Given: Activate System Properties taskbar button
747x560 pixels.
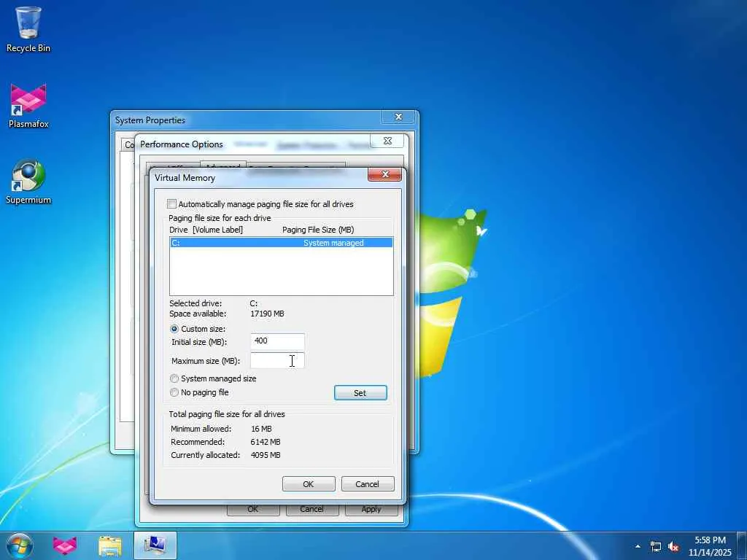Looking at the screenshot, I should pyautogui.click(x=155, y=545).
